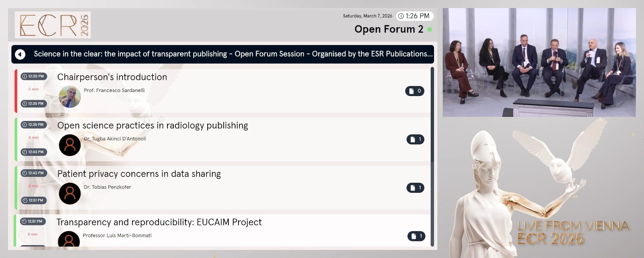
Task: Click the 'Open Forum 2' room title
Action: pyautogui.click(x=389, y=29)
